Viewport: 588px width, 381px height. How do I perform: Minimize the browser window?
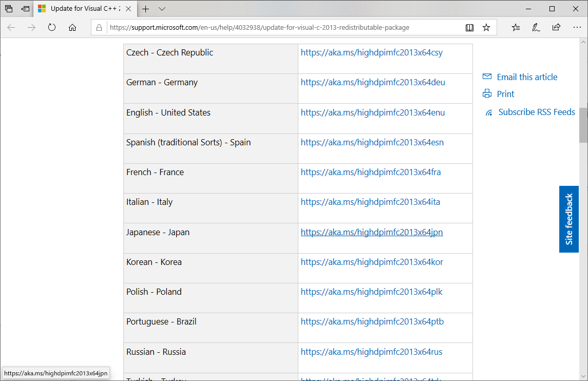528,9
